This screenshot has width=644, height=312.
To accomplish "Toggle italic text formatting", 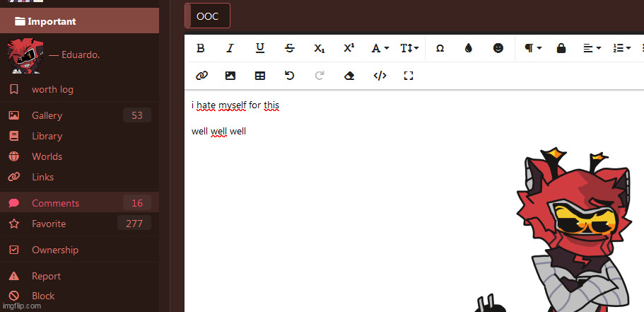I will 230,48.
